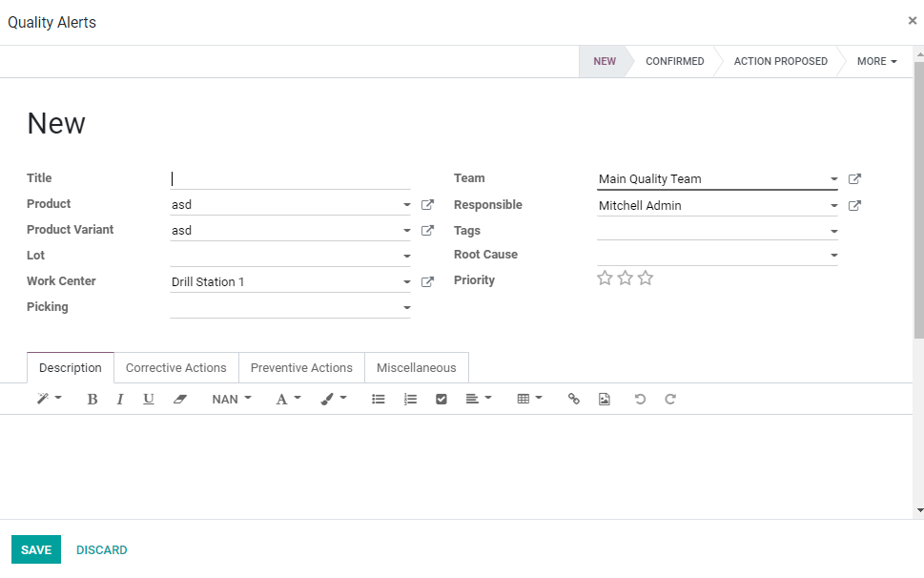Expand the Team dropdown

tap(833, 179)
